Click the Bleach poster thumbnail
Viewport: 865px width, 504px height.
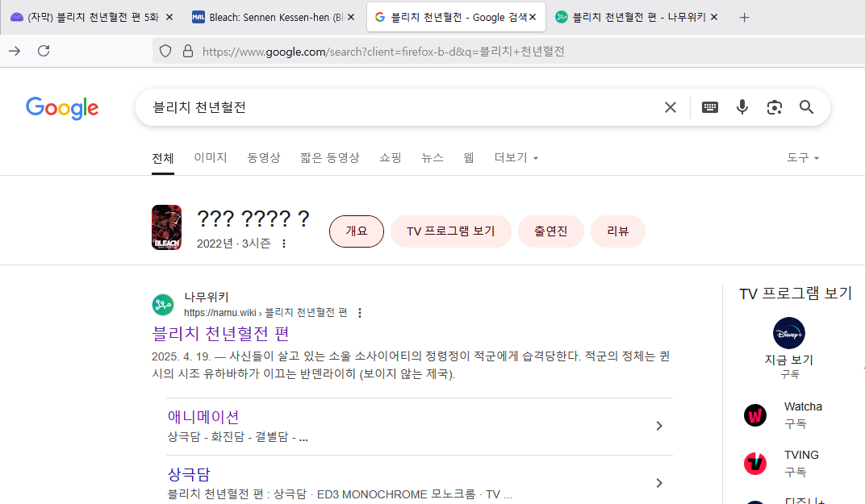pyautogui.click(x=166, y=227)
